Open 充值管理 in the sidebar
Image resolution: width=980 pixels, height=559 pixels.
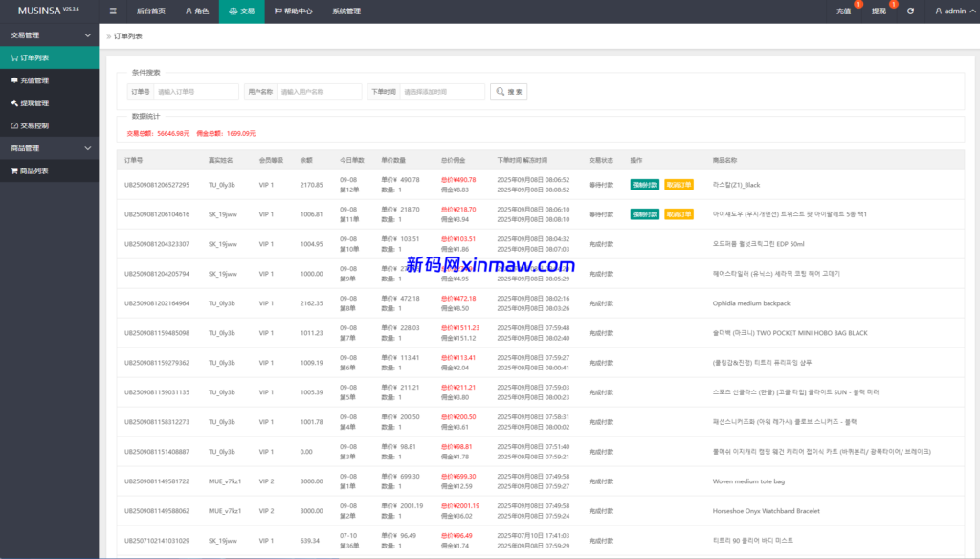[x=34, y=80]
